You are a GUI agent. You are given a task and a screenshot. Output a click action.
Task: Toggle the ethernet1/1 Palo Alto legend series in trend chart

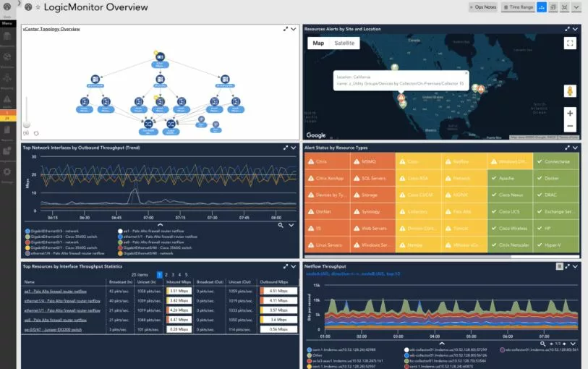point(158,237)
